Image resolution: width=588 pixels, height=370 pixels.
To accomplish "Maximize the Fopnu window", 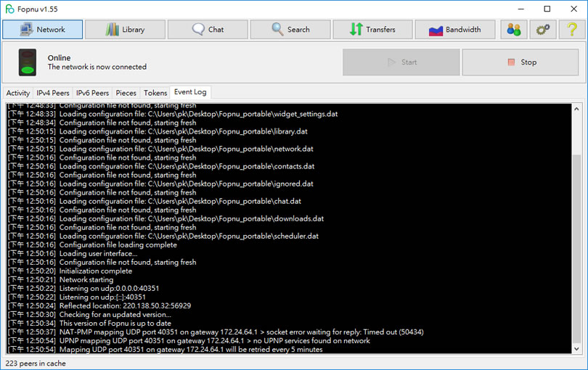I will 547,9.
